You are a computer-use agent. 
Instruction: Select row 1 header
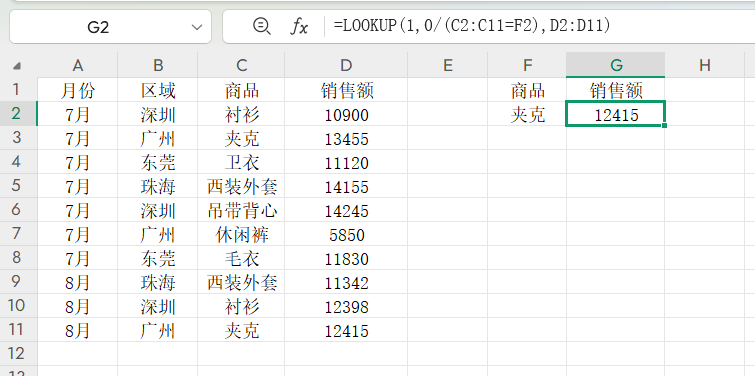pyautogui.click(x=18, y=90)
